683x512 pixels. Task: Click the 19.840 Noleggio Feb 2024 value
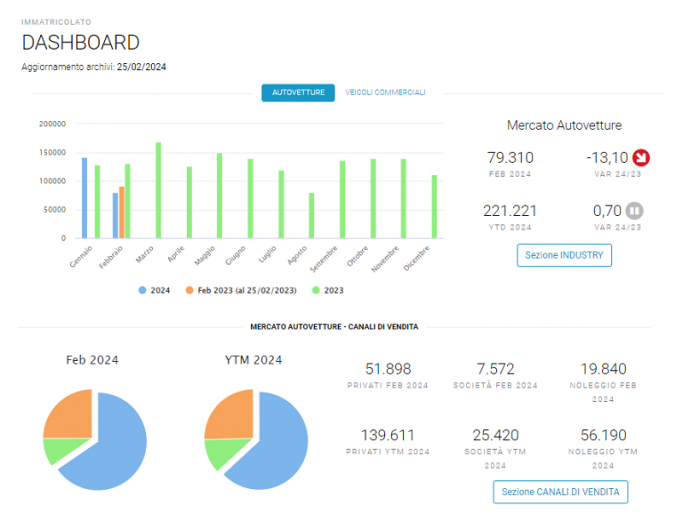pos(603,369)
